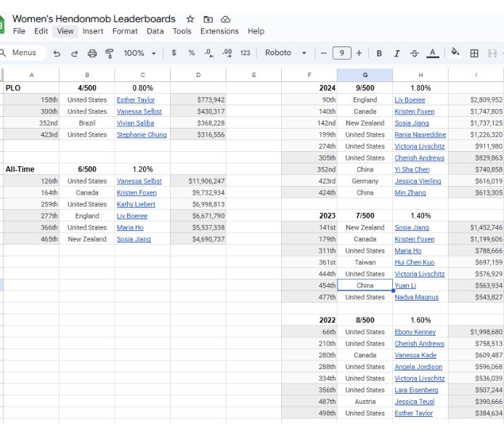Open the Data menu

click(155, 31)
